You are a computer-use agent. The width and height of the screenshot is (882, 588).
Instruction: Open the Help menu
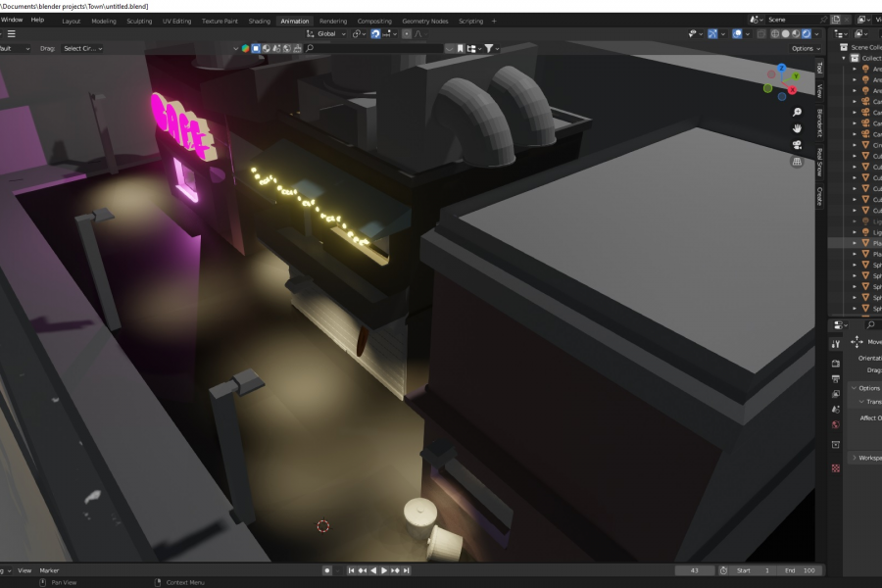click(x=37, y=20)
